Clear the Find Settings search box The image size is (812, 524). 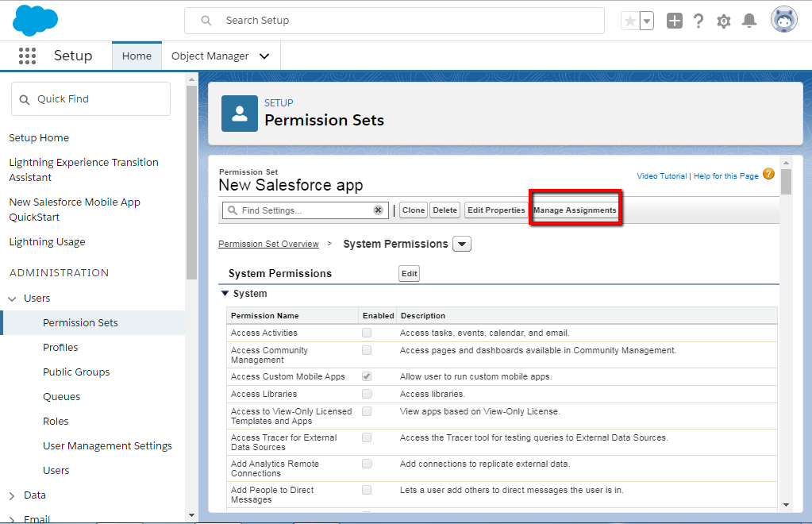click(378, 210)
